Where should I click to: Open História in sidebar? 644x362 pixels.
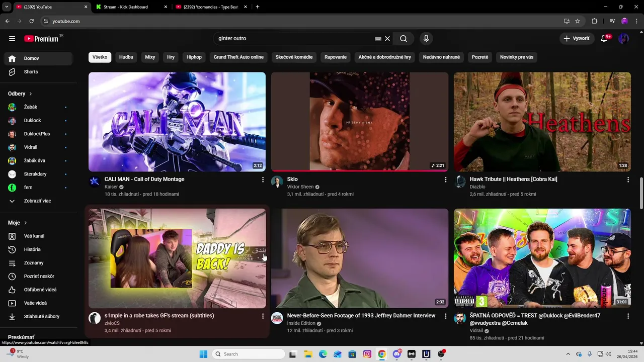click(x=39, y=249)
